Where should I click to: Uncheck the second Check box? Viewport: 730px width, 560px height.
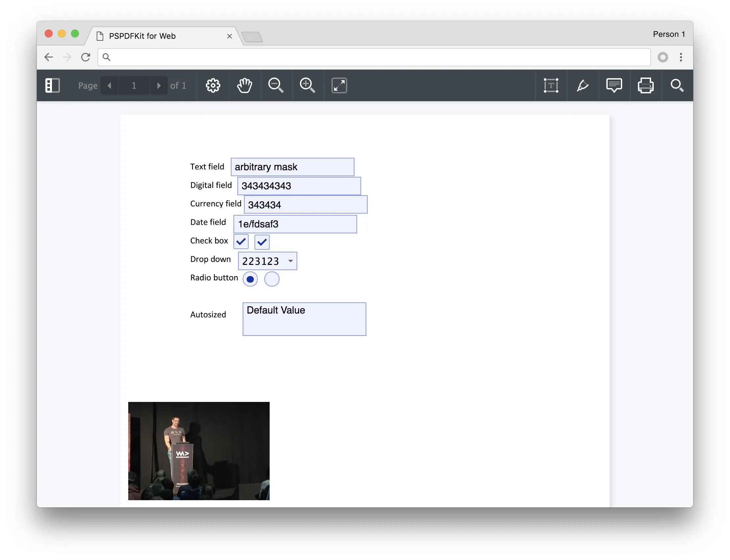click(262, 242)
